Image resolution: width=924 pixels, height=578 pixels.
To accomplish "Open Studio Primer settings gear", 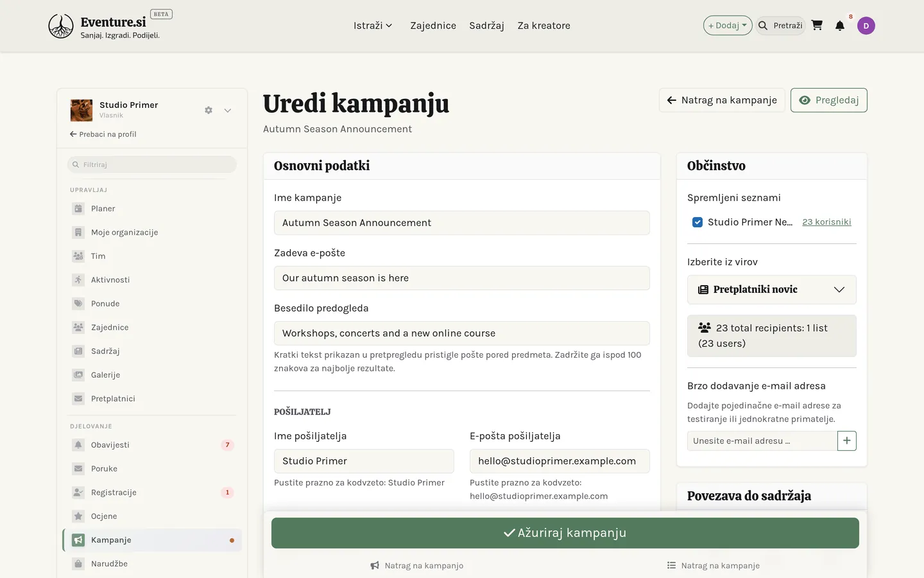I will (x=209, y=110).
